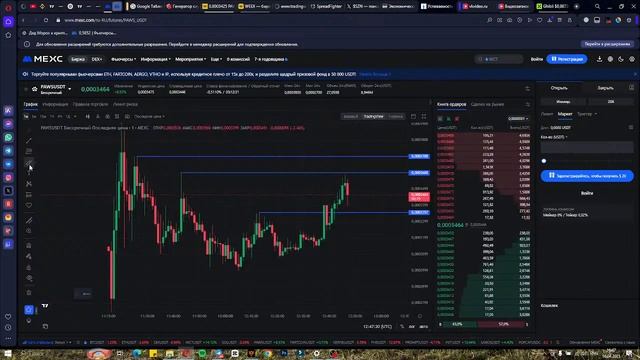Select the ruler measure tool
640x360 pixels.
pos(29,220)
